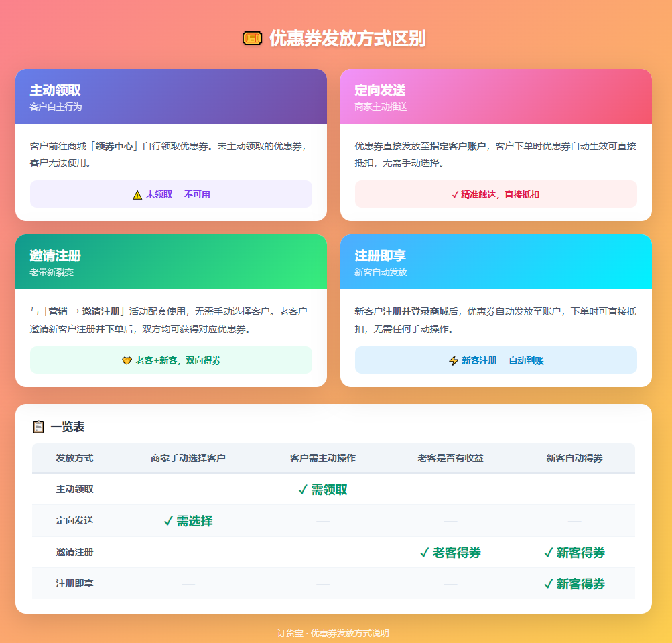Select table row label 主动领取

click(74, 489)
